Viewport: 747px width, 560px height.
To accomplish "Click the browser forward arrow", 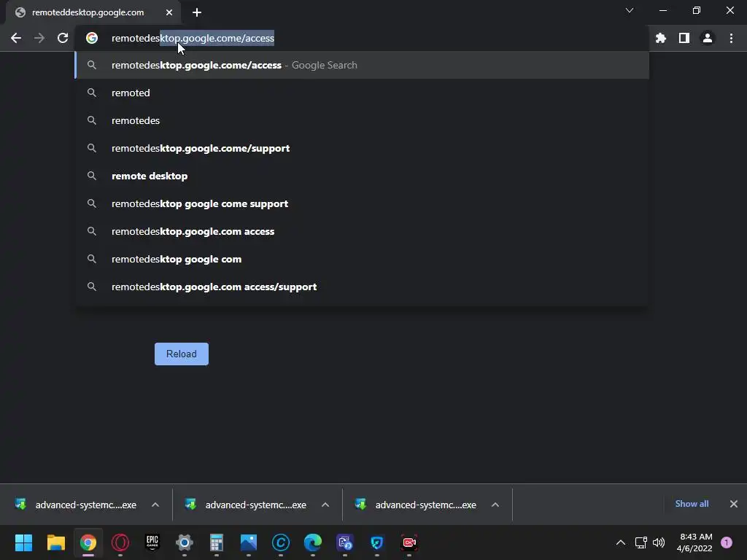I will click(39, 38).
